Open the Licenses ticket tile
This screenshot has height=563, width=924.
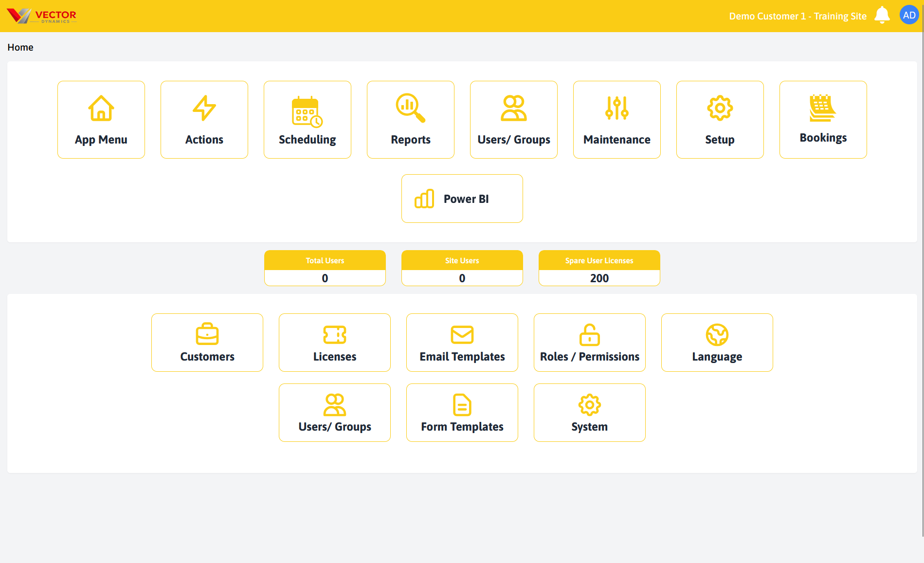point(335,343)
